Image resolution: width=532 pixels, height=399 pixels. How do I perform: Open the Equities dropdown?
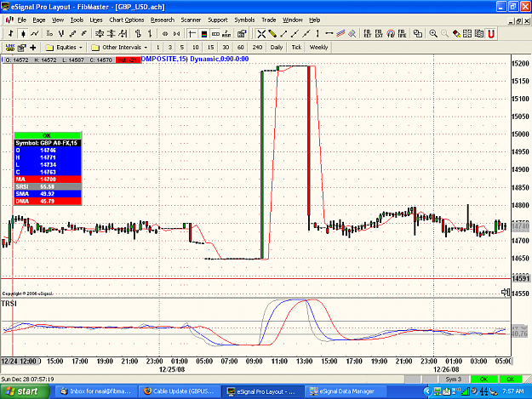(x=64, y=48)
